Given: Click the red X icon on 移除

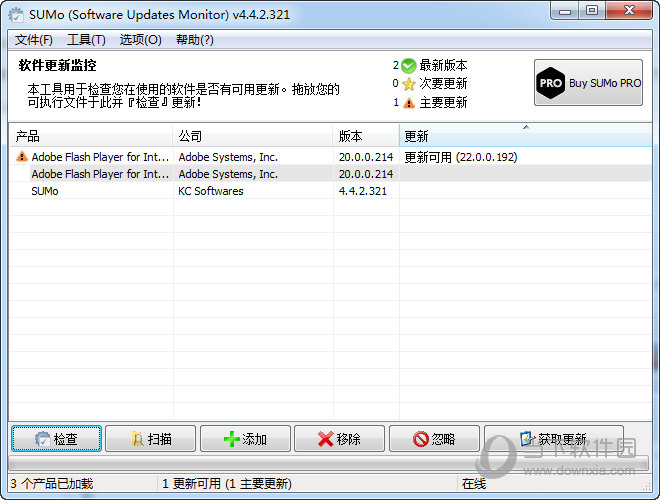Looking at the screenshot, I should (x=325, y=439).
